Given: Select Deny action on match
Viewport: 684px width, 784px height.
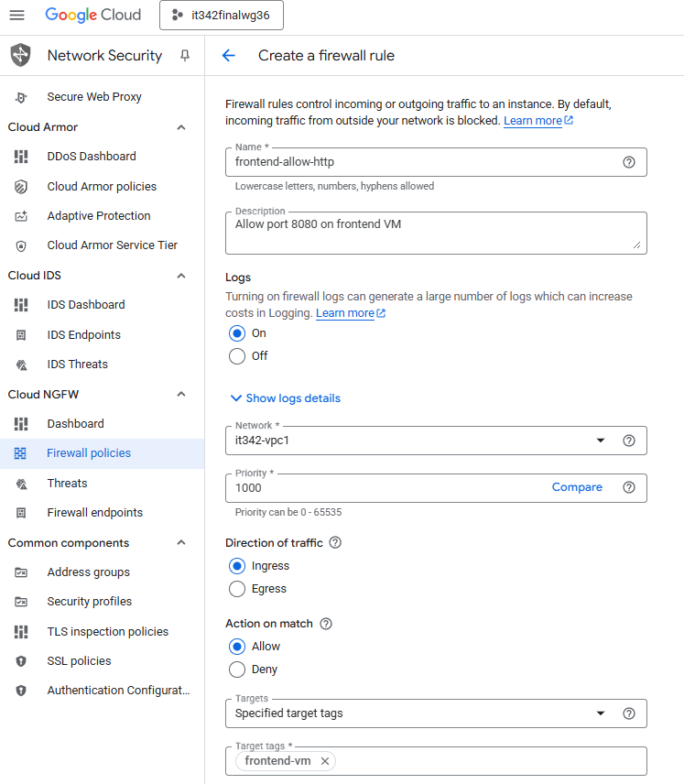Looking at the screenshot, I should coord(237,670).
